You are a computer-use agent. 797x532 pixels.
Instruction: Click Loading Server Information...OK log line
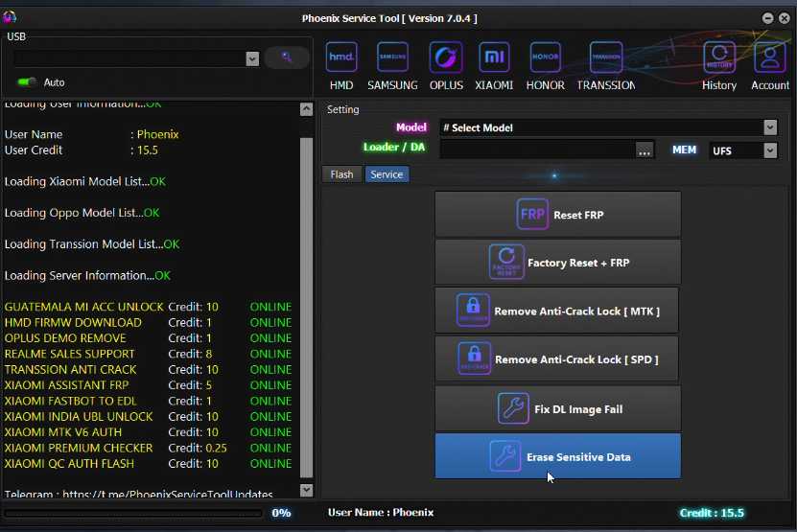click(x=87, y=275)
